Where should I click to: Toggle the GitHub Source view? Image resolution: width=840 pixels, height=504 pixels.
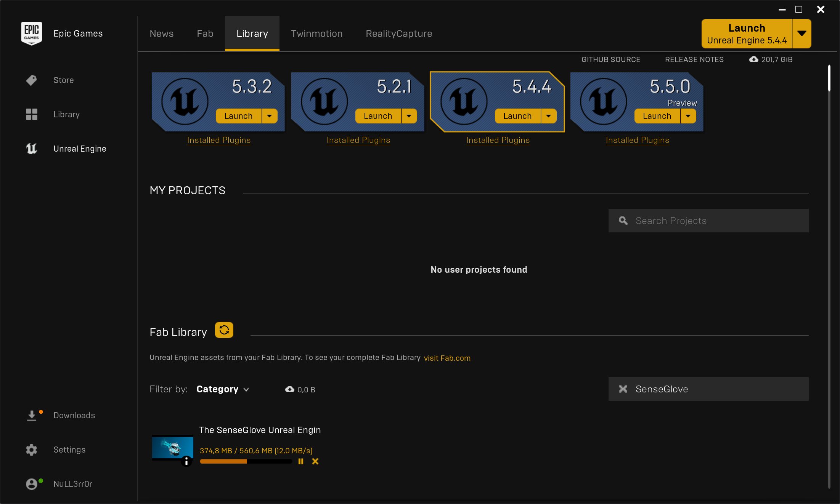coord(611,59)
